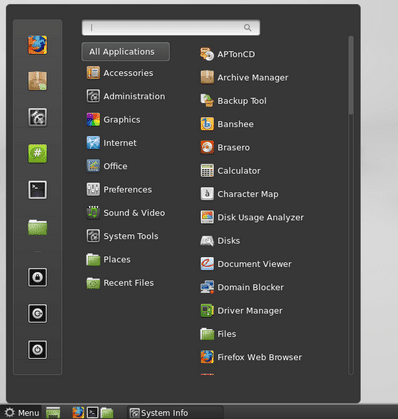Click the Calculator icon
Screen dimensions: 398x419
click(207, 171)
